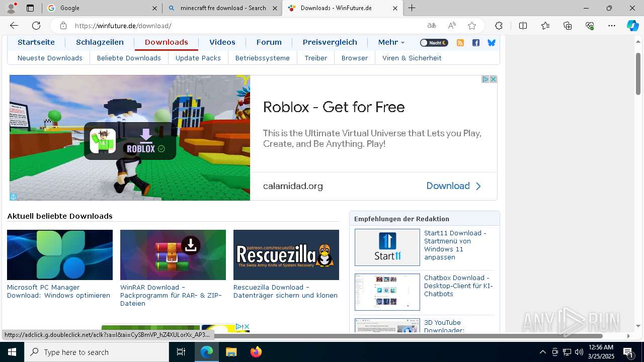Go to Neueste Downloads
This screenshot has width=644, height=362.
point(50,58)
